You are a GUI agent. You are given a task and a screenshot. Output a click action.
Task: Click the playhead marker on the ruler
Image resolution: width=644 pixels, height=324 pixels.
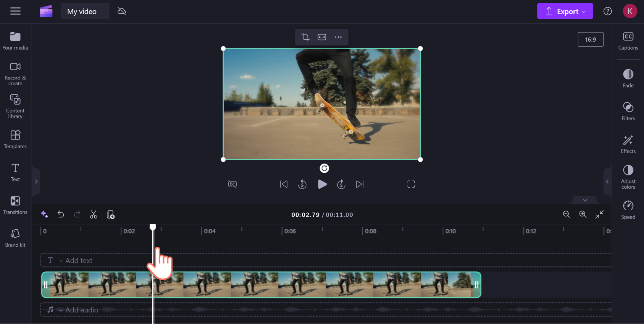153,227
